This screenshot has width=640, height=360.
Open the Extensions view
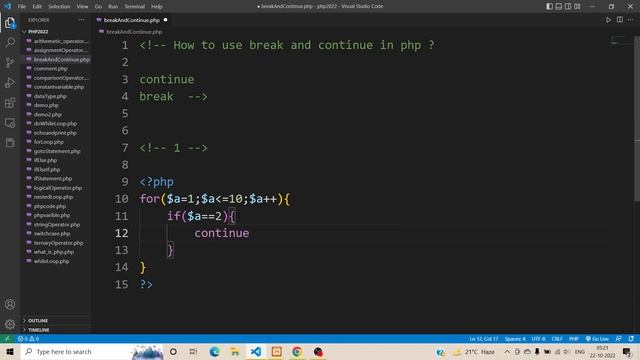pyautogui.click(x=10, y=102)
